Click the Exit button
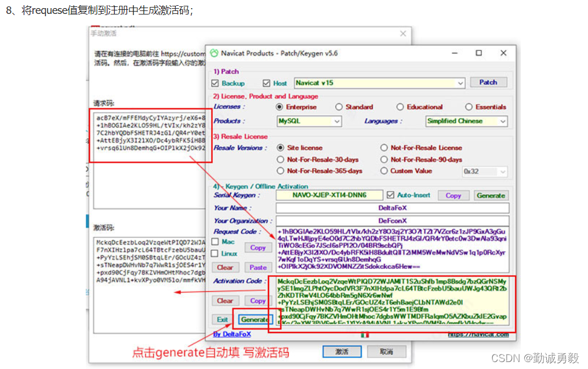The image size is (588, 369). click(222, 320)
